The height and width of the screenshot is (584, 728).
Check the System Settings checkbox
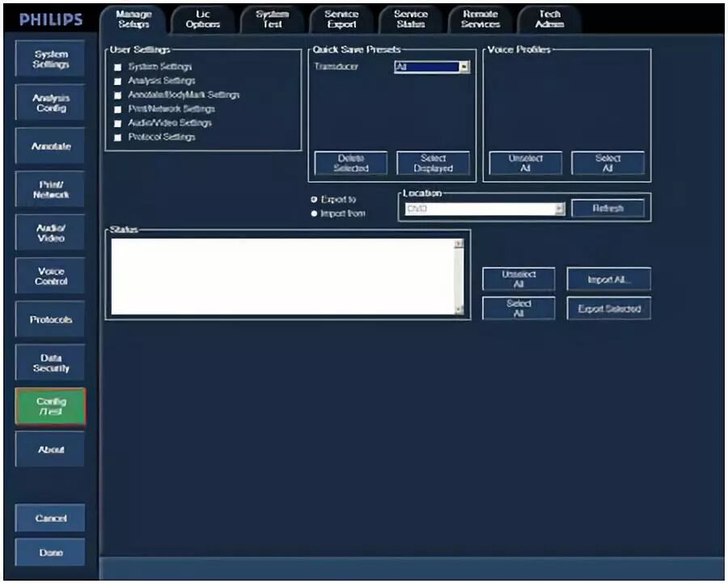point(118,67)
